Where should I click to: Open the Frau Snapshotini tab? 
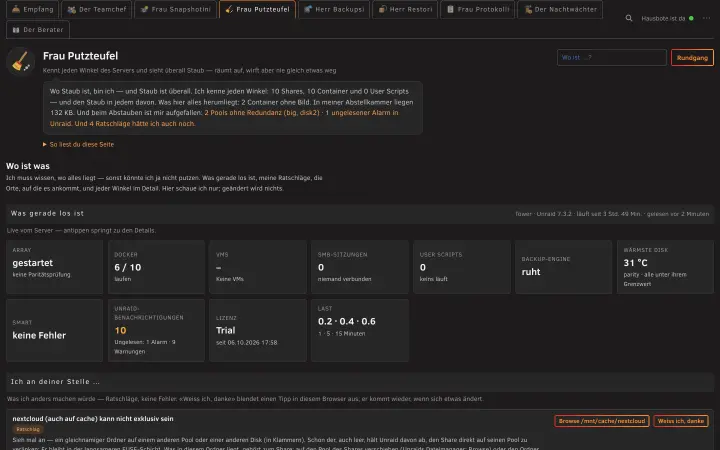pyautogui.click(x=175, y=9)
